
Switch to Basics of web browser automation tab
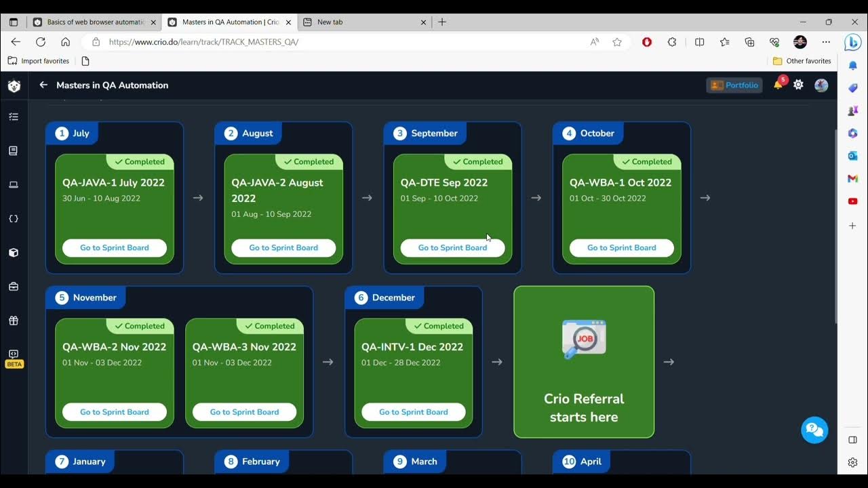pos(93,22)
